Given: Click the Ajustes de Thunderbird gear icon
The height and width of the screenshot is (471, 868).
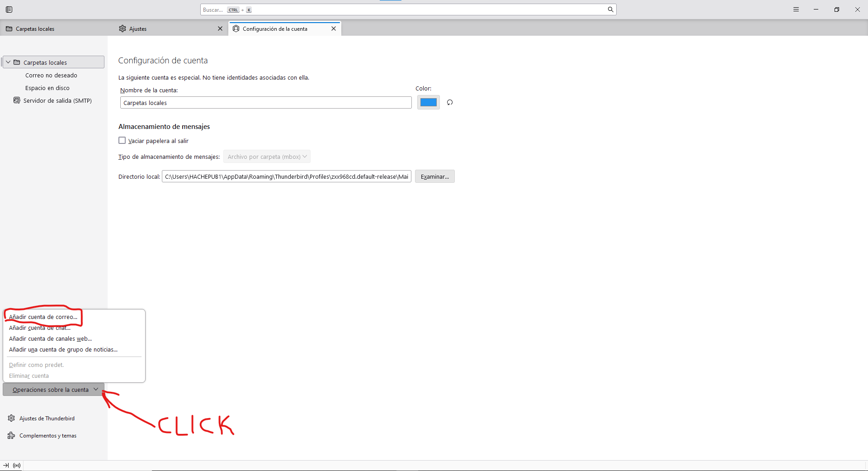Looking at the screenshot, I should pyautogui.click(x=11, y=418).
